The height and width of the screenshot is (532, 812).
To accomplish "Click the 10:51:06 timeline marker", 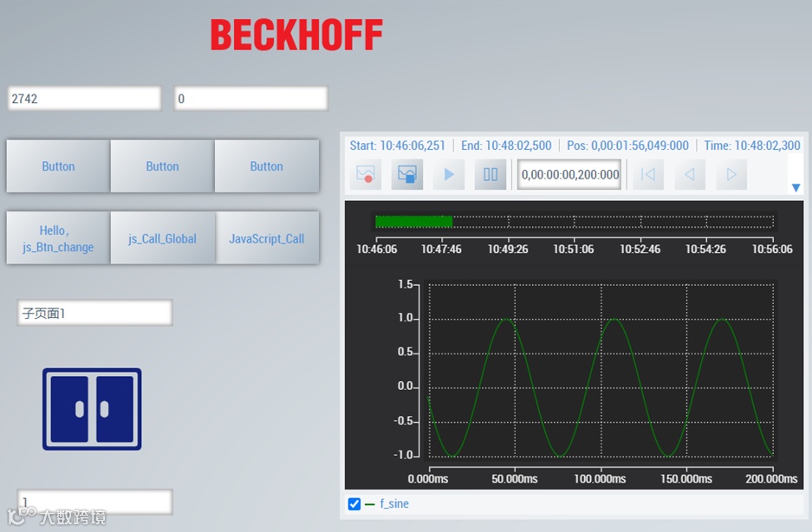I will 574,250.
